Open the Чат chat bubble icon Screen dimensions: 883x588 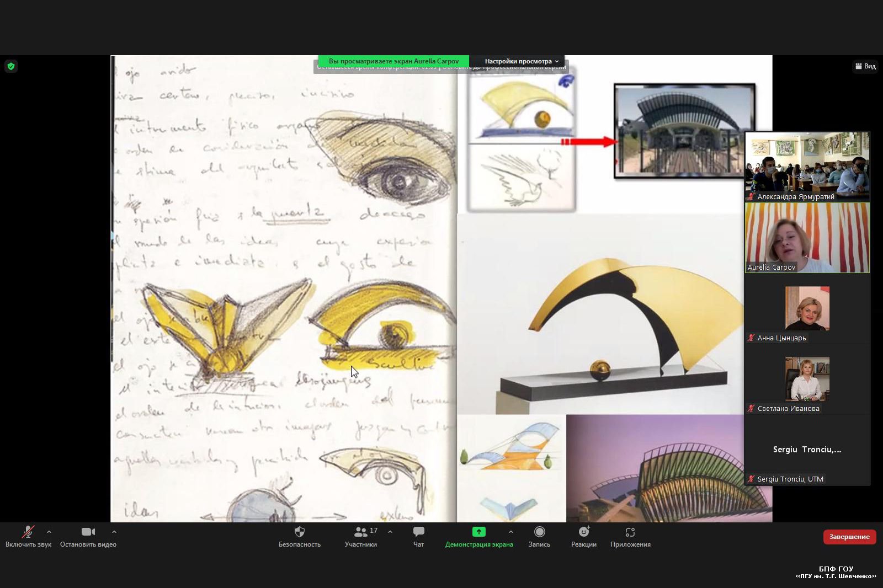419,532
